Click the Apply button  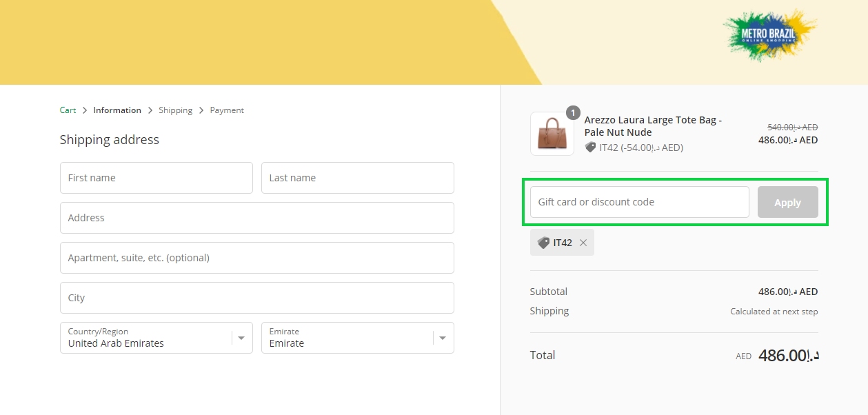click(787, 202)
